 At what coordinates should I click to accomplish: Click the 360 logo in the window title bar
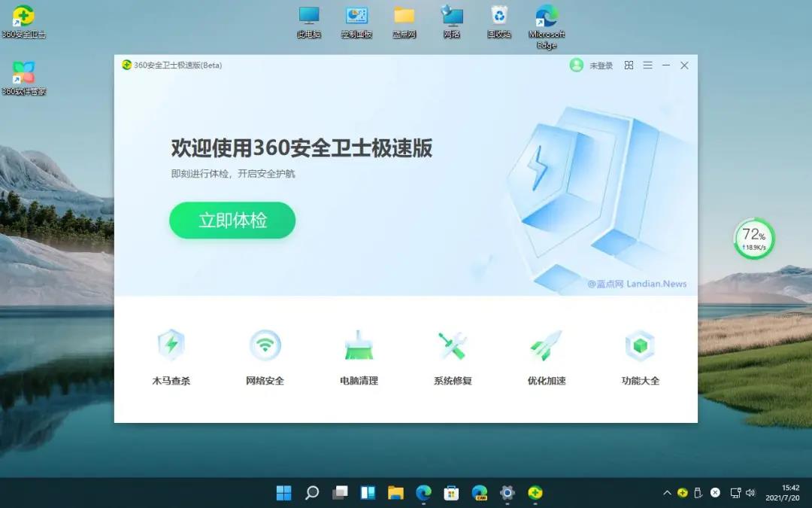(x=126, y=65)
